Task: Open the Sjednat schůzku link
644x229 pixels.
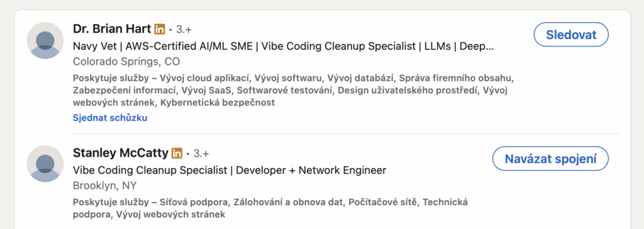Action: coord(110,118)
